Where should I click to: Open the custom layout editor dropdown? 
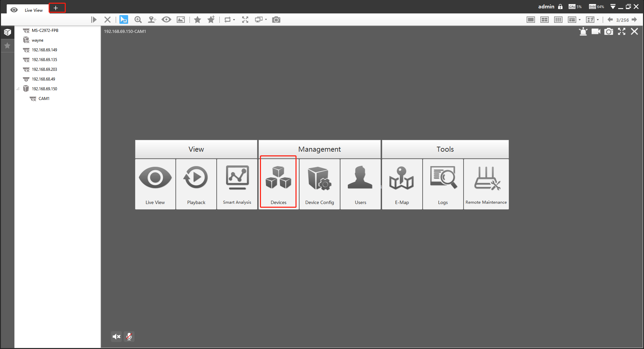[598, 20]
